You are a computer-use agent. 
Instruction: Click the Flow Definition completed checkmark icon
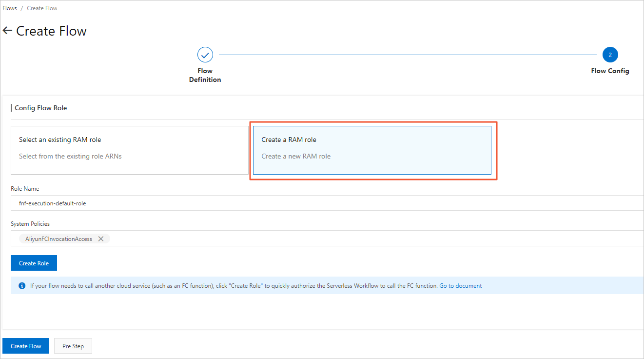click(x=205, y=55)
